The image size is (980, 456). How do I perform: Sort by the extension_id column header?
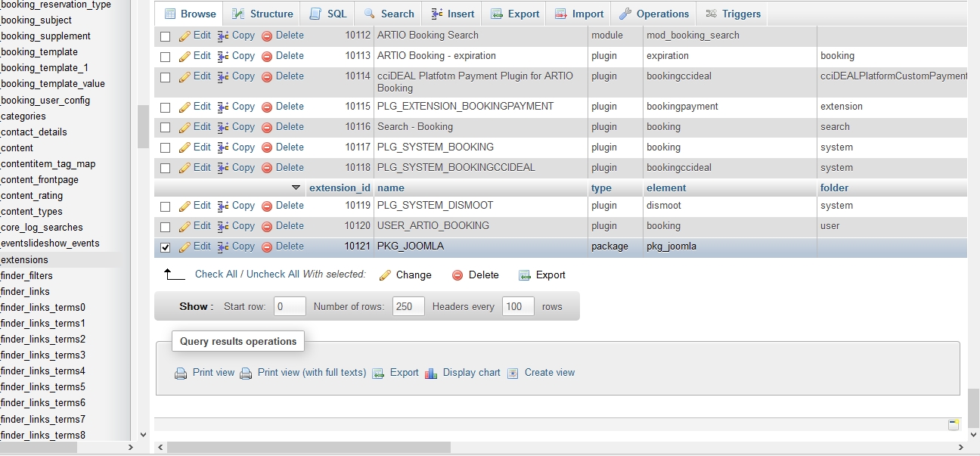click(340, 188)
